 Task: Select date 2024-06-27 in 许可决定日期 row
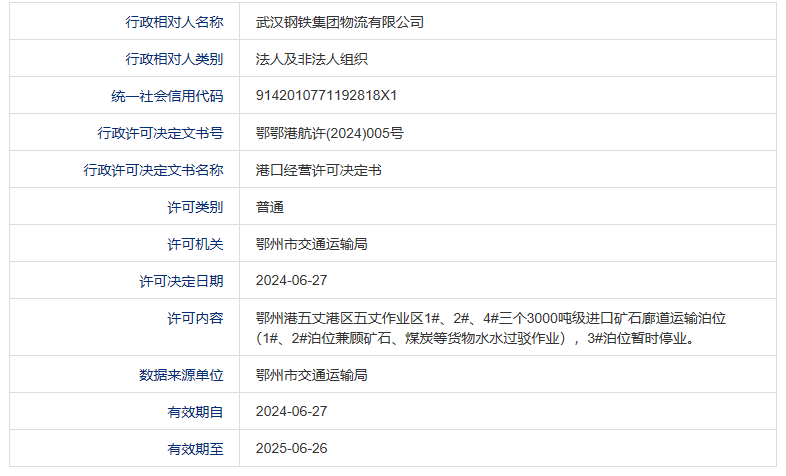[291, 280]
